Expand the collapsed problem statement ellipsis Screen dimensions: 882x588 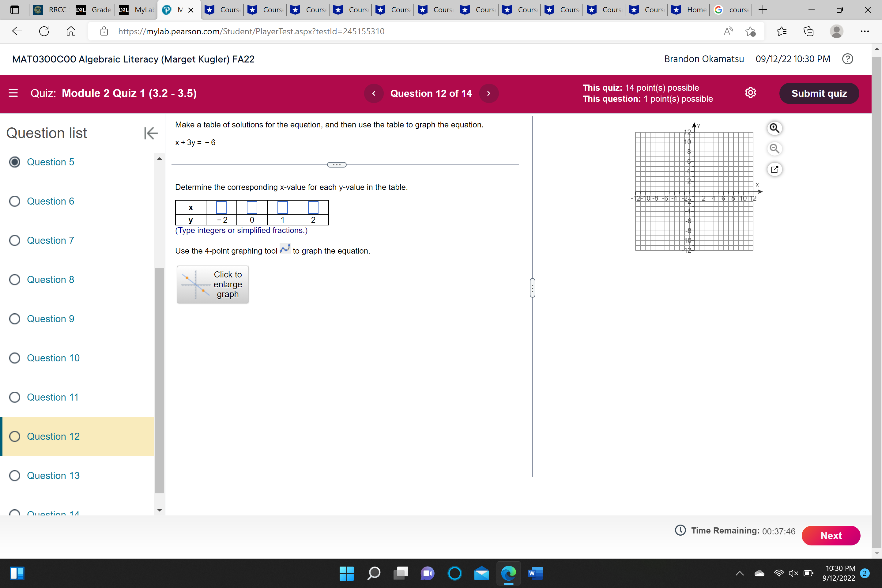(x=336, y=165)
